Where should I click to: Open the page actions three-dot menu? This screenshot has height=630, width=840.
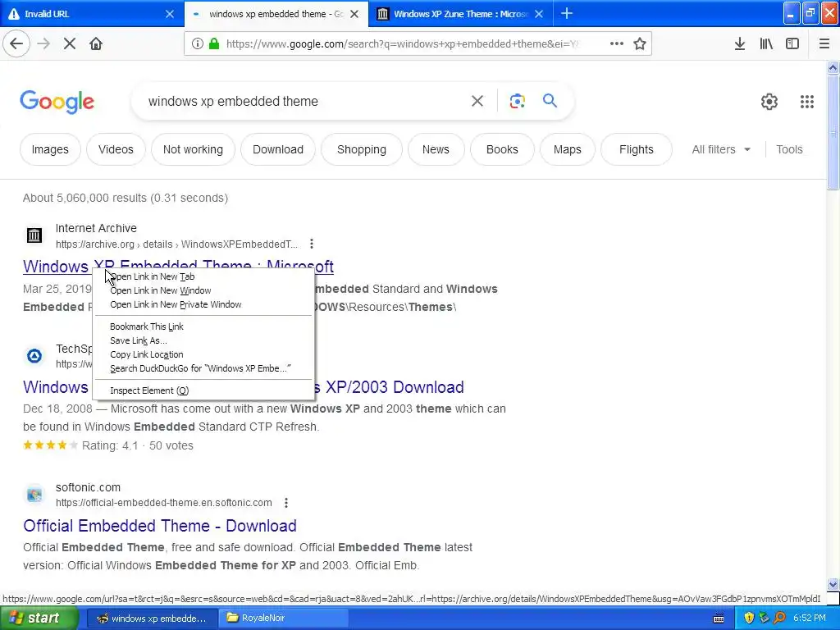coord(617,43)
